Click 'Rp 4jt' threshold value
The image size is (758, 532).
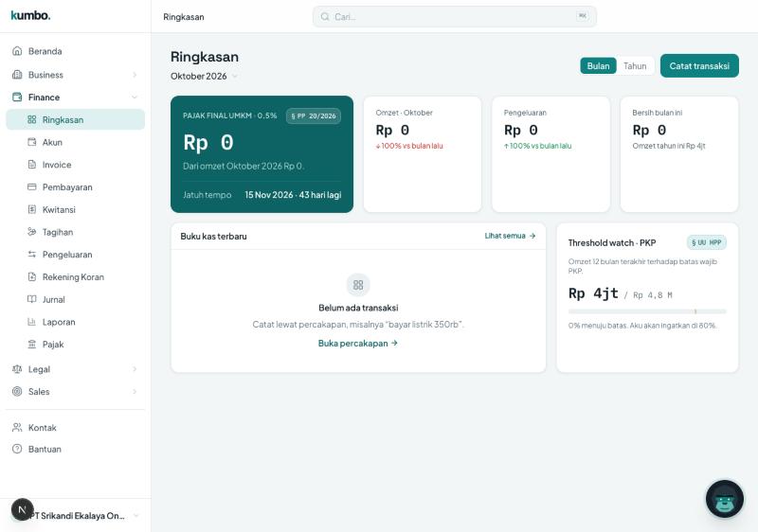pyautogui.click(x=593, y=293)
